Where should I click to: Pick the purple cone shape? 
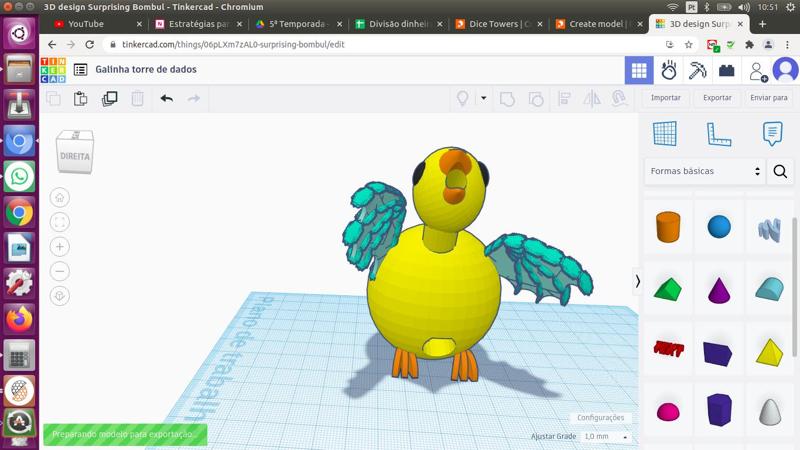tap(719, 290)
